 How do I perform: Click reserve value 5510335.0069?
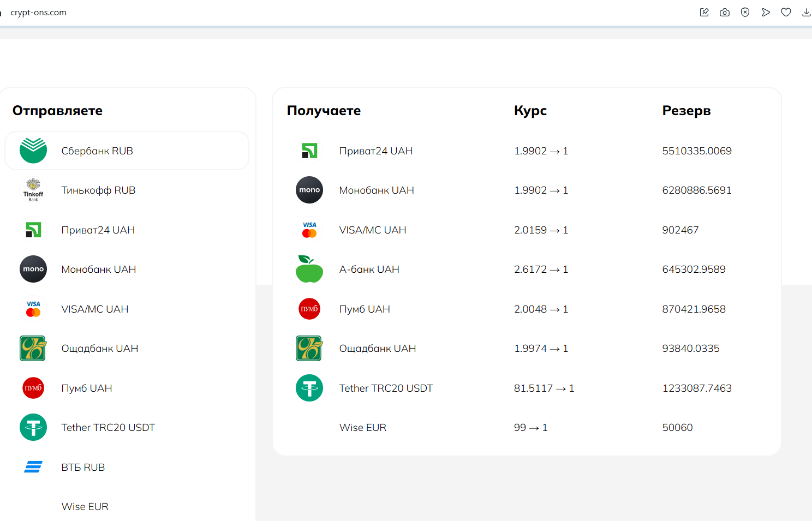pos(697,151)
